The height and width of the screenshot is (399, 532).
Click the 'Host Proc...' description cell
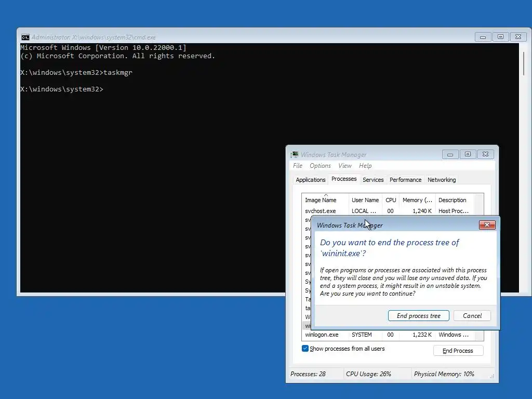click(453, 211)
